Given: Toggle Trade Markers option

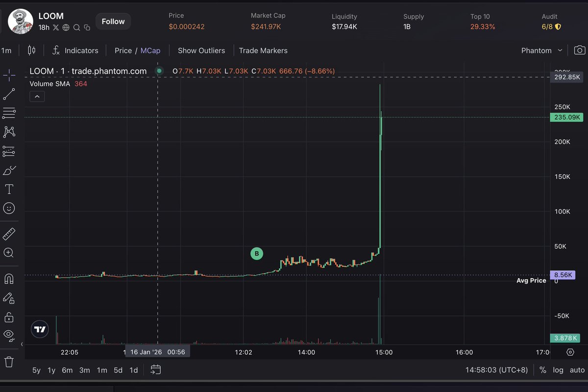Looking at the screenshot, I should click(263, 51).
